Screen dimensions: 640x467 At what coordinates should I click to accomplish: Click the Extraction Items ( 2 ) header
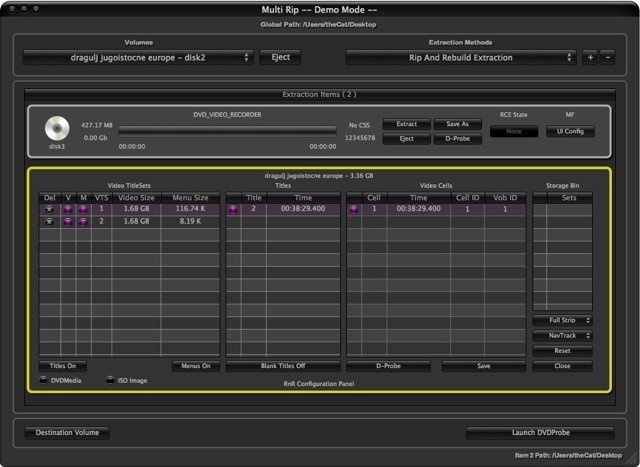[320, 95]
